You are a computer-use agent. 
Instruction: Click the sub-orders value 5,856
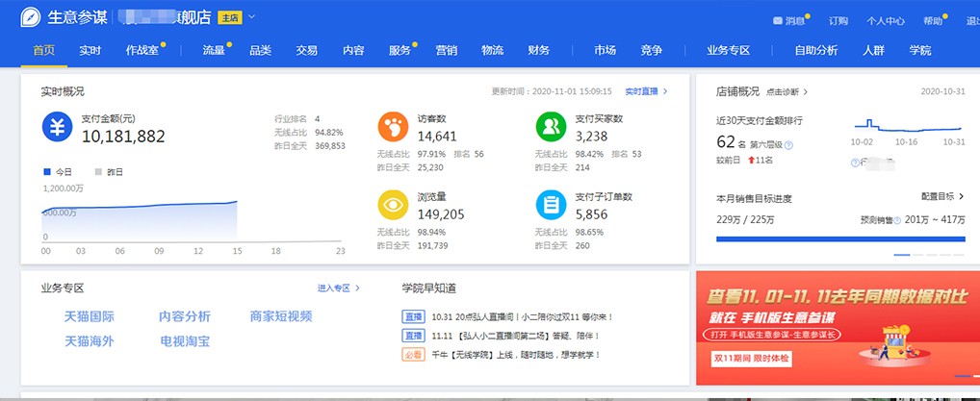click(591, 214)
